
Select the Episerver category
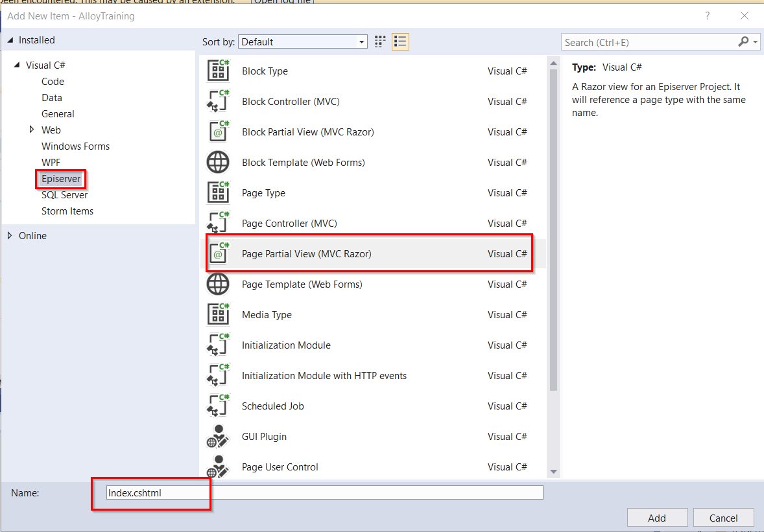click(61, 179)
